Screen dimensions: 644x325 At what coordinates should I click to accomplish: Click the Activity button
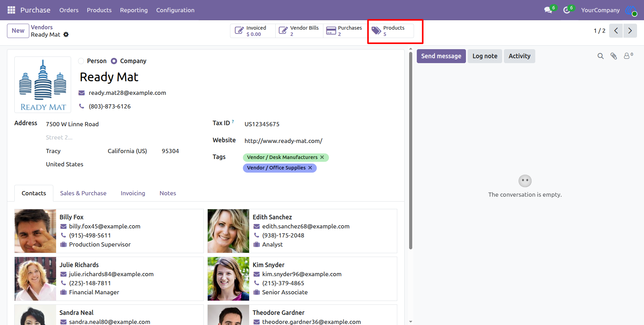(519, 56)
